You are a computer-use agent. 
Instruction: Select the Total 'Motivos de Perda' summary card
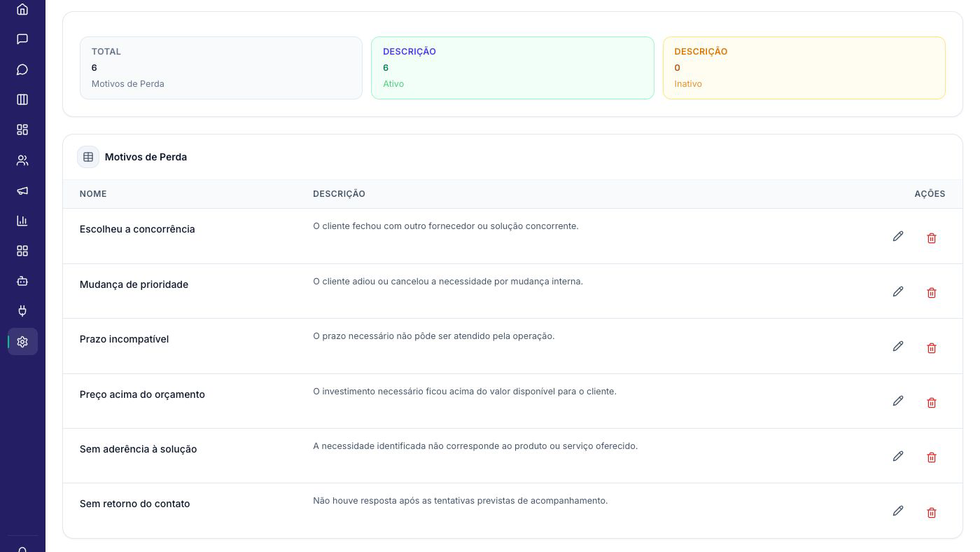coord(221,68)
